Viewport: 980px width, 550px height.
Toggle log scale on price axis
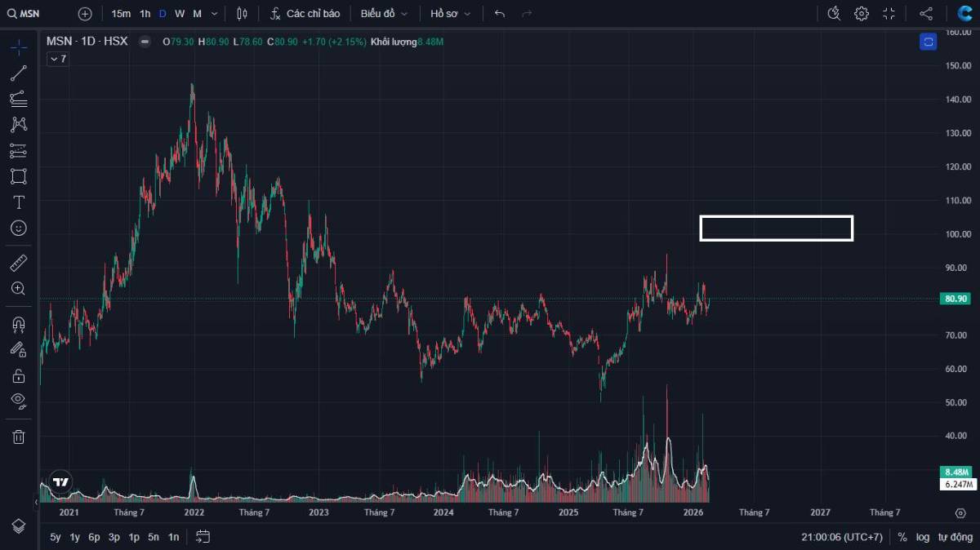(x=923, y=537)
